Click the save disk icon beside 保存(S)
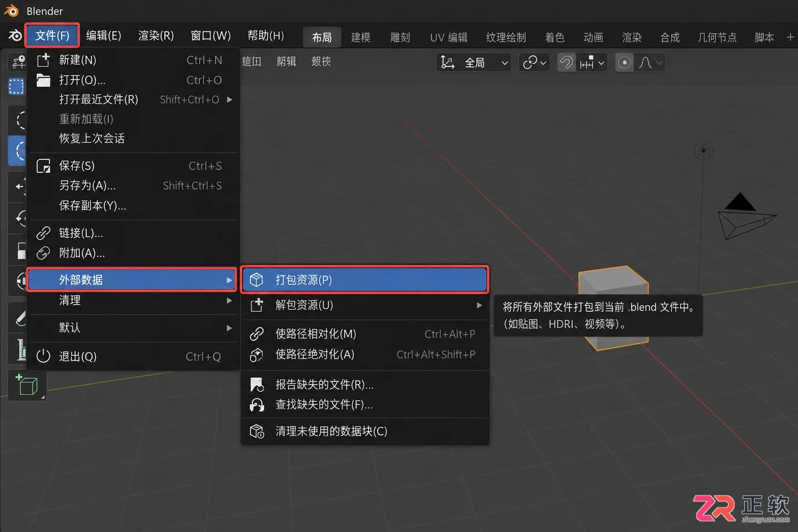 (43, 166)
